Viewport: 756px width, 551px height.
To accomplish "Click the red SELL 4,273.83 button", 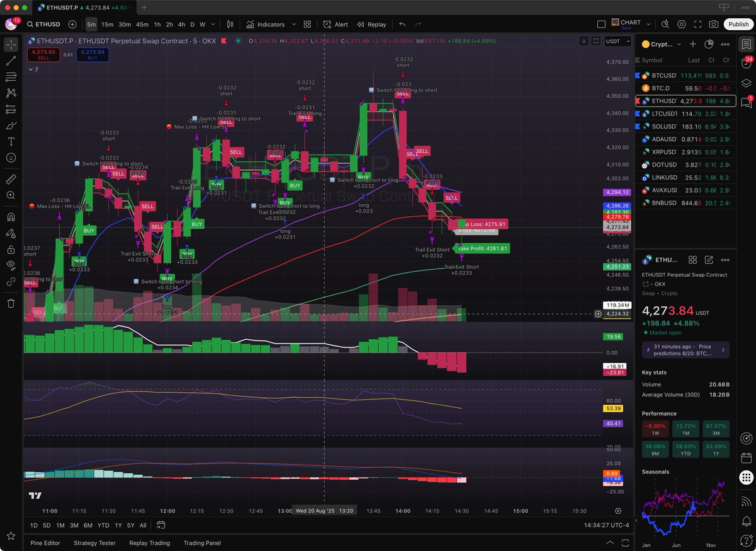I will 43,54.
